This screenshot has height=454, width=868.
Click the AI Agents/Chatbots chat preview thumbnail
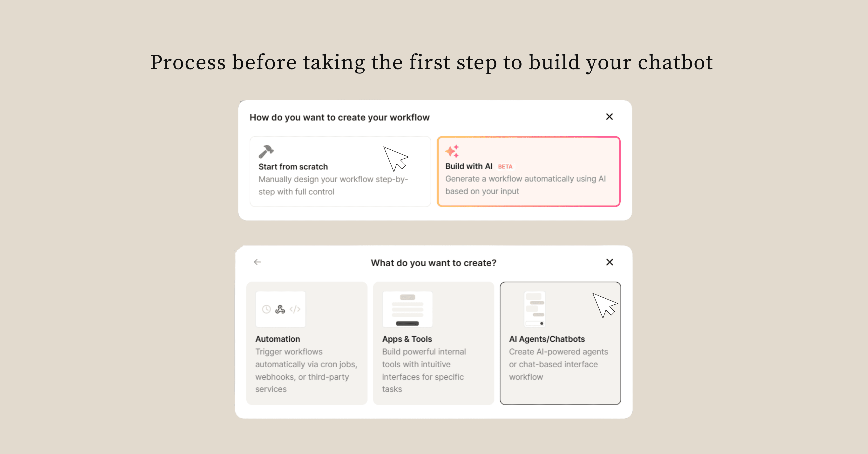[535, 309]
